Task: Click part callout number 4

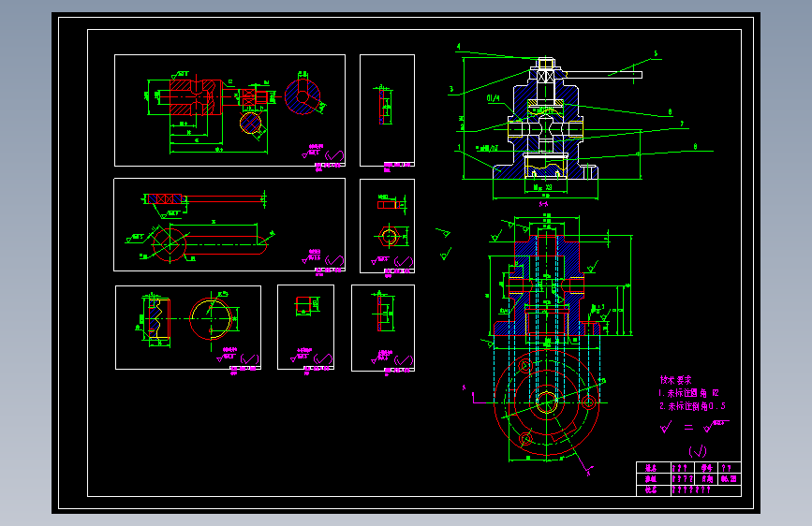Action: click(x=458, y=47)
